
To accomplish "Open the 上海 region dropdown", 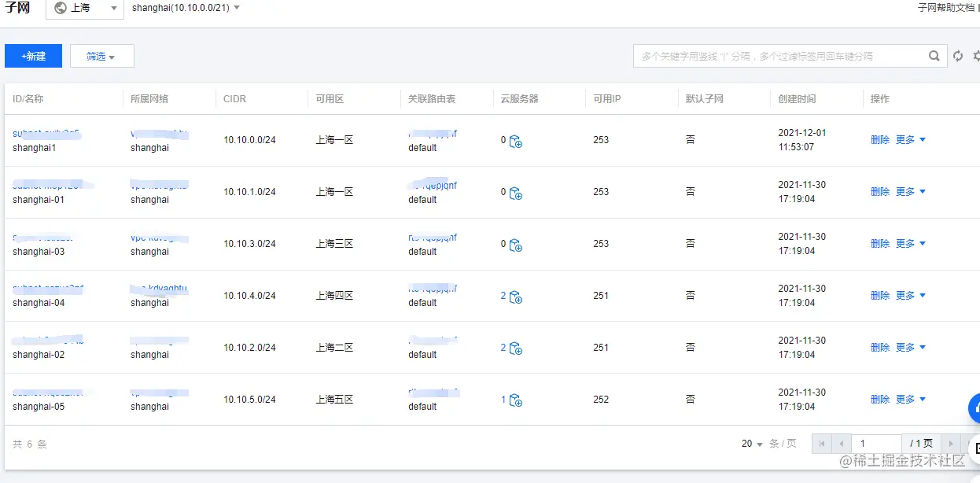I will click(85, 9).
